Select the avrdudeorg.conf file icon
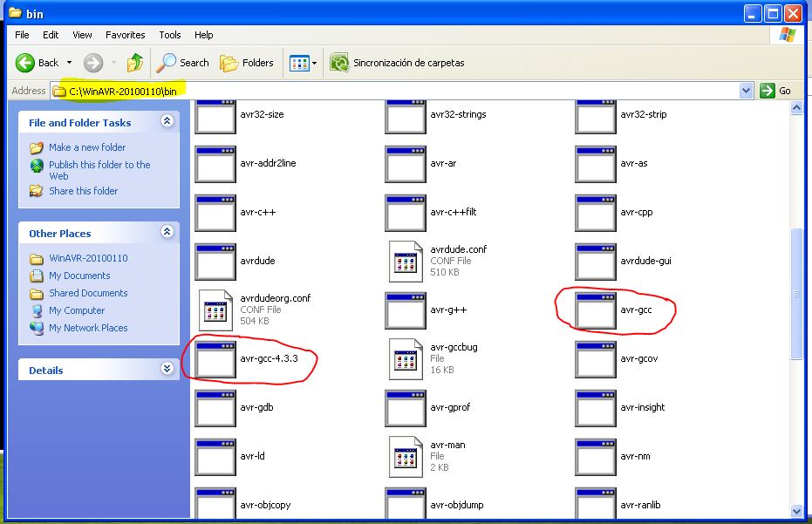812x524 pixels. [x=215, y=310]
